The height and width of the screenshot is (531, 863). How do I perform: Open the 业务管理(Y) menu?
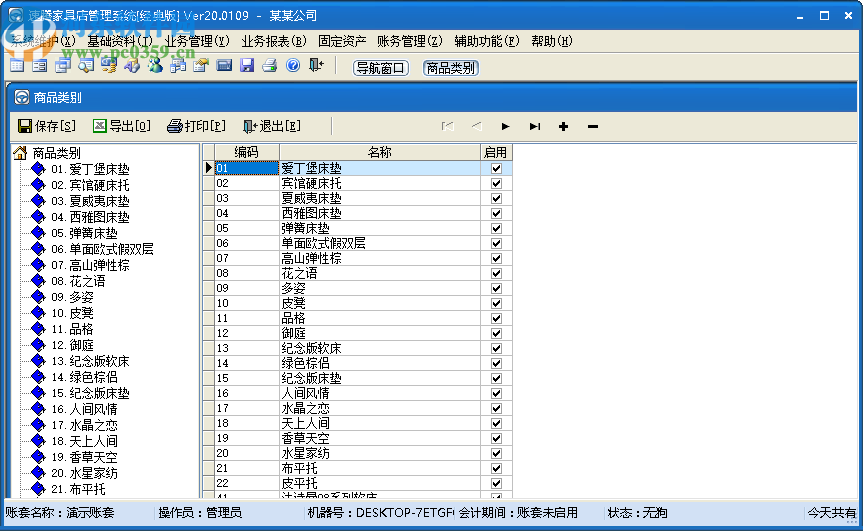(197, 41)
